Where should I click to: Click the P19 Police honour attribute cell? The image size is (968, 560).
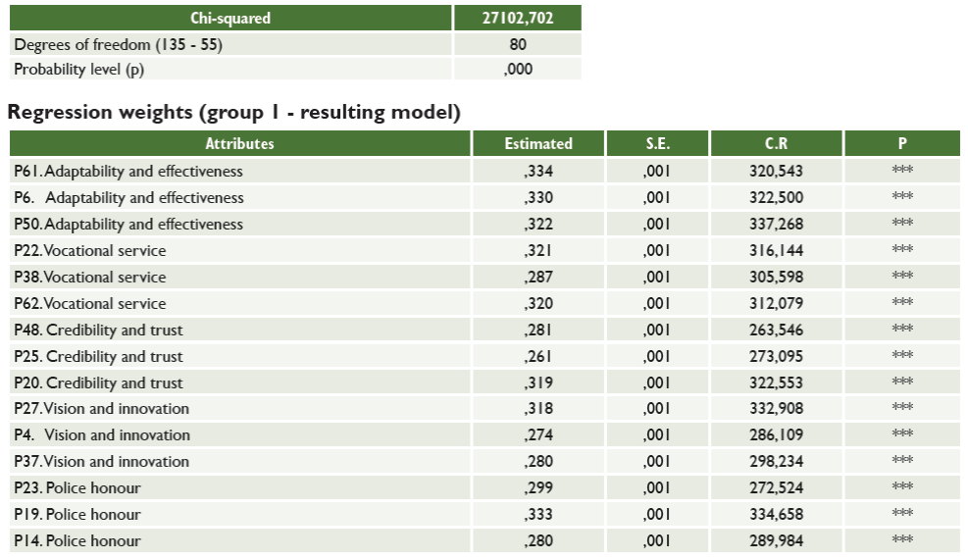(77, 514)
